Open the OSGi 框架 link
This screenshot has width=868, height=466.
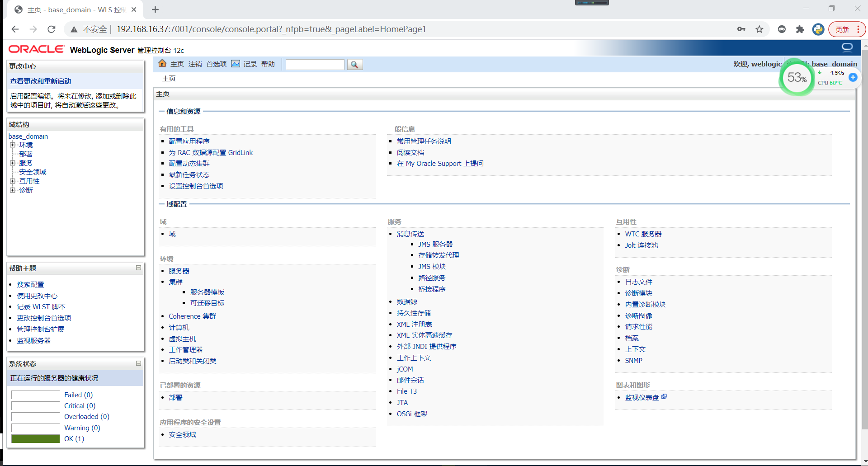412,414
